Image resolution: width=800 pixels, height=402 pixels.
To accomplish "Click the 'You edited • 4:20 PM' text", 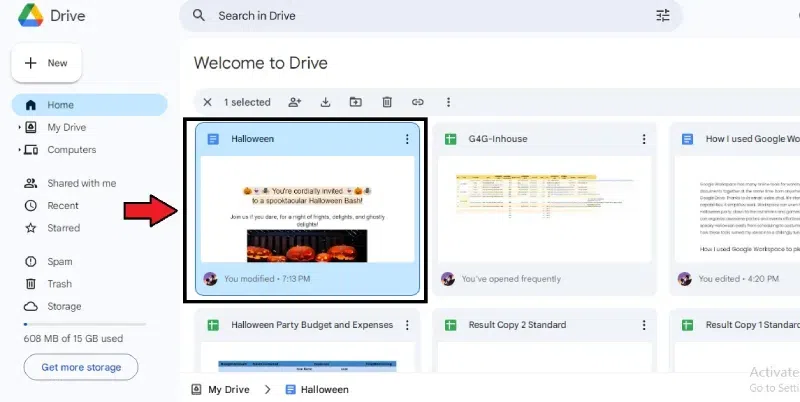I will (738, 279).
